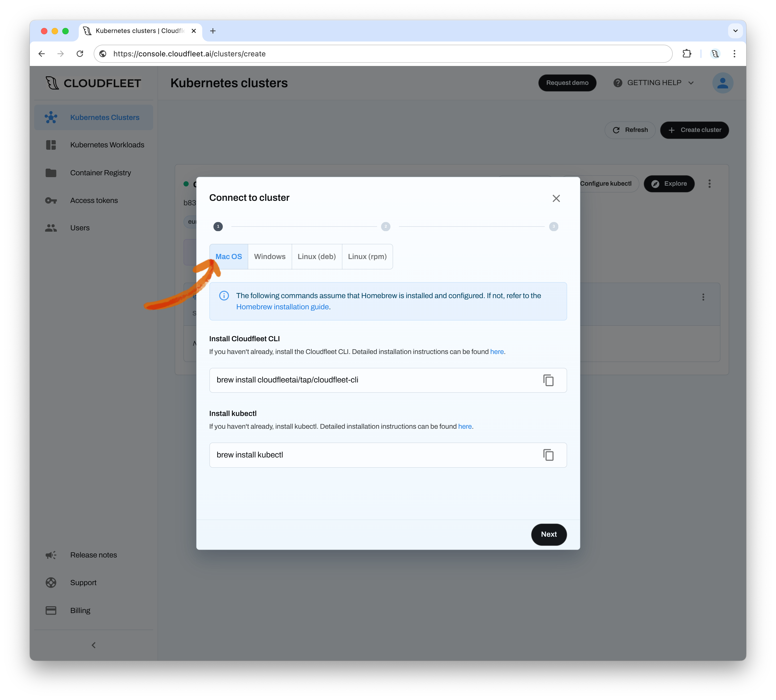Copy the cloudfleet-cli brew install command
The image size is (776, 700).
pos(548,380)
